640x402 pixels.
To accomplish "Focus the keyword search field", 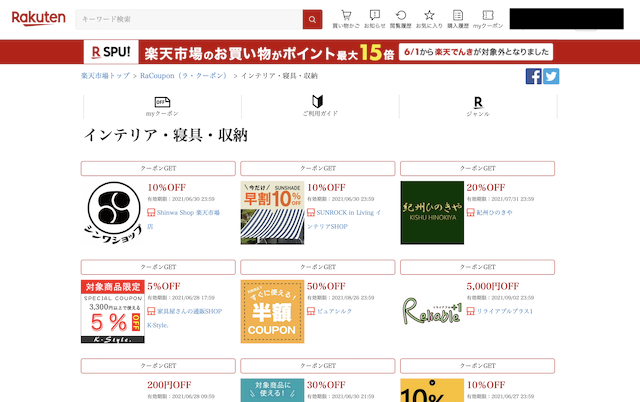I will tap(189, 19).
